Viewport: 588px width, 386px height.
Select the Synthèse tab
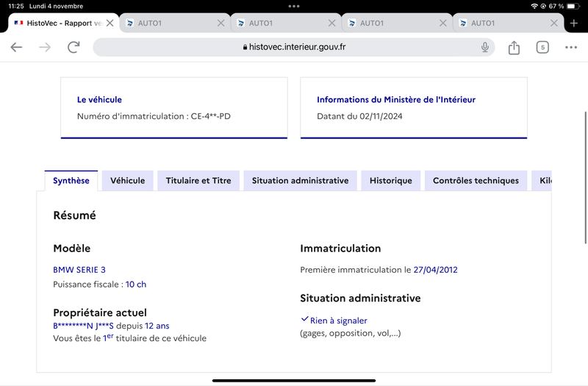tap(71, 181)
